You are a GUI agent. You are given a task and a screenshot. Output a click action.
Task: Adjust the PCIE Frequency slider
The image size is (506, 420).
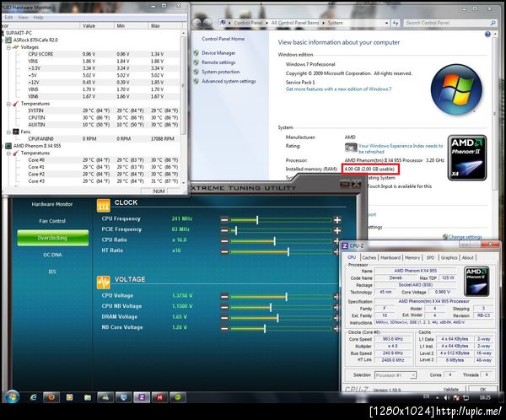click(x=236, y=230)
